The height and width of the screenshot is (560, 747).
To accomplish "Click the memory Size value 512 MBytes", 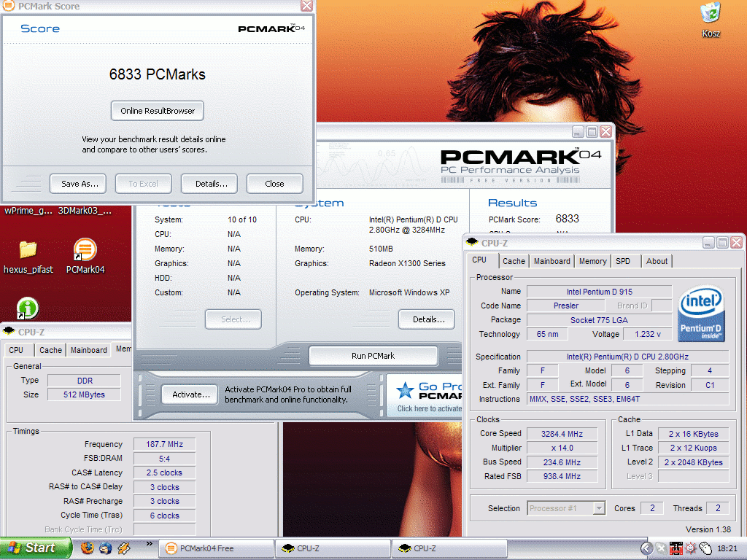I will (x=85, y=394).
